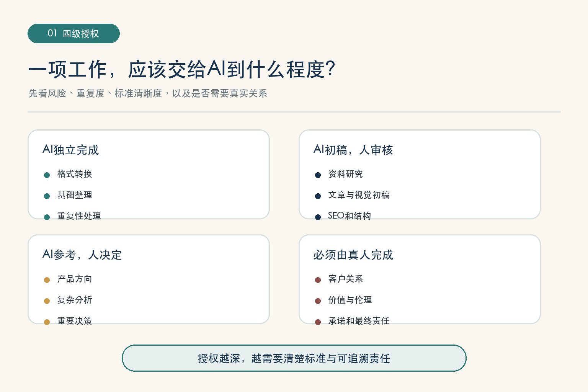Click the gold bullet beside 产品方向
Image resolution: width=588 pixels, height=392 pixels.
coord(47,280)
